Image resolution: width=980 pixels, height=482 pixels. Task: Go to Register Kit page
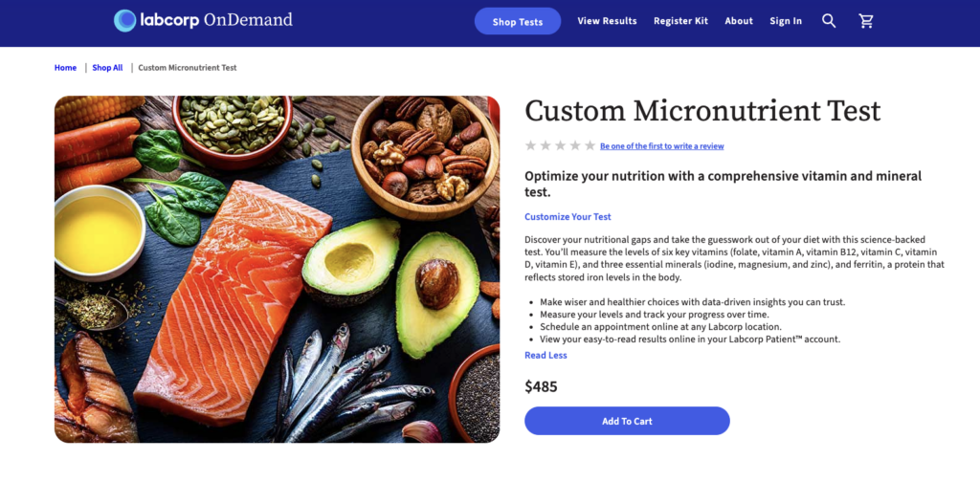click(x=680, y=21)
